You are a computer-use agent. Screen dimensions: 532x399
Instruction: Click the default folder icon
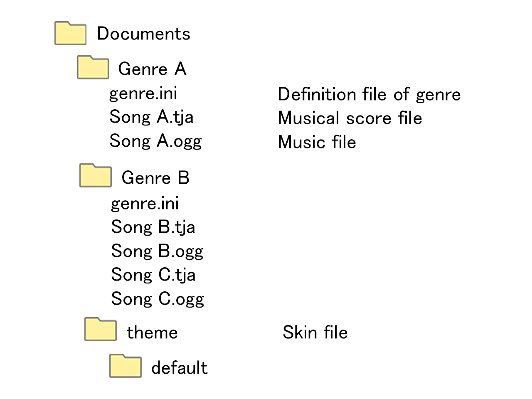point(125,366)
